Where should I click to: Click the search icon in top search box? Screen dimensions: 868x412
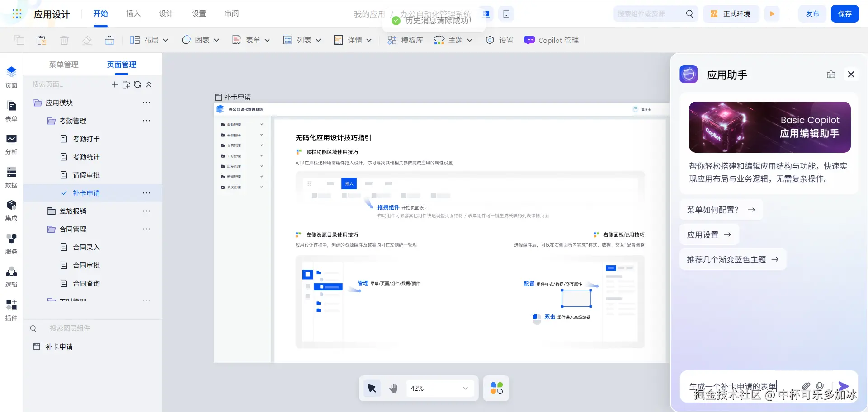pos(689,14)
